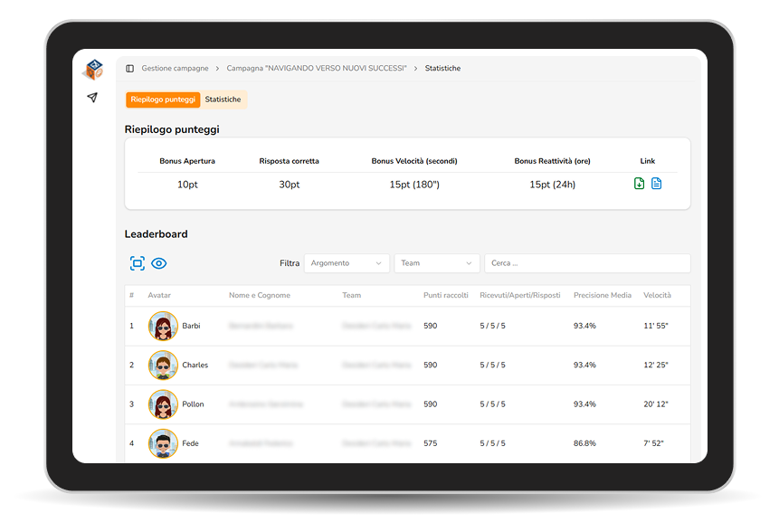Click the Nome e Cognome column header
This screenshot has width=779, height=532.
point(260,295)
